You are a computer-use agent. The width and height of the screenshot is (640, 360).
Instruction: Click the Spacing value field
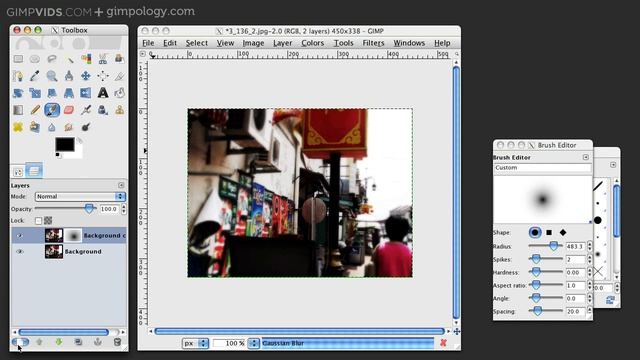pos(576,311)
